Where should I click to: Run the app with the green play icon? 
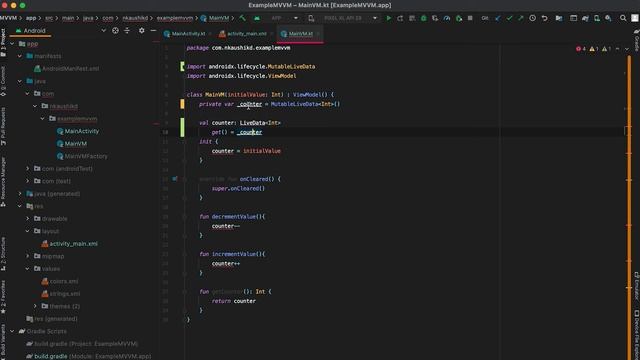pyautogui.click(x=388, y=18)
